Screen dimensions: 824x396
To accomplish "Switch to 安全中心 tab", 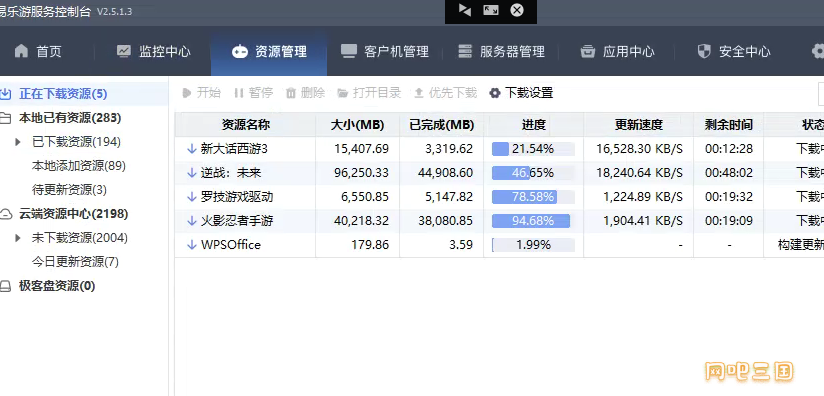I will [734, 51].
